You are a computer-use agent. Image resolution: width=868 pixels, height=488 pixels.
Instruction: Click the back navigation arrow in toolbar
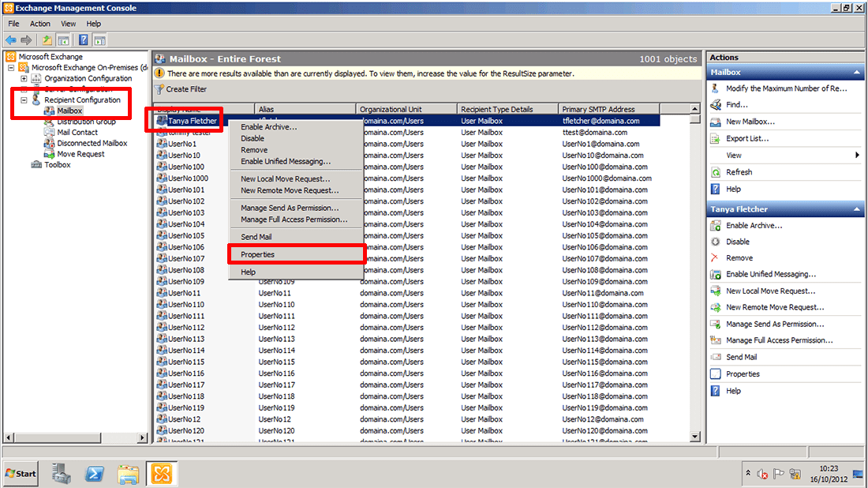pos(11,39)
